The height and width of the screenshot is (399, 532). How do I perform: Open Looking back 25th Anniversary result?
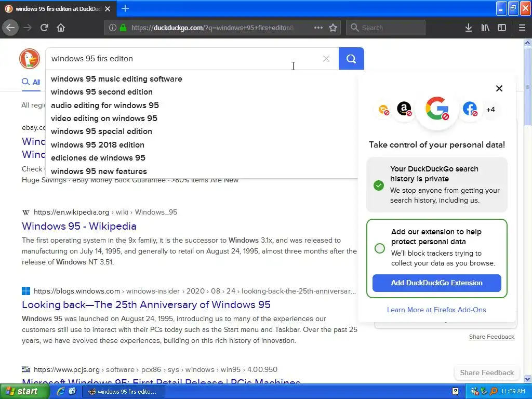146,304
